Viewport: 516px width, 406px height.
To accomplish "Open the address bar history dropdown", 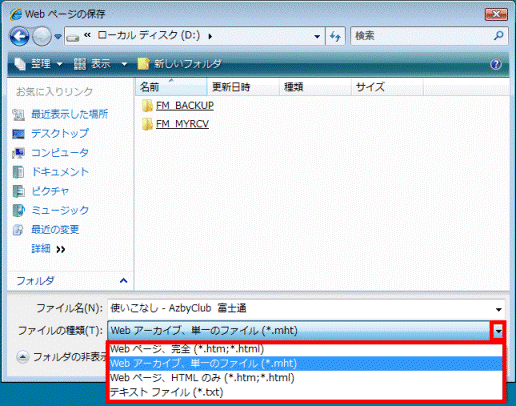I will [317, 36].
